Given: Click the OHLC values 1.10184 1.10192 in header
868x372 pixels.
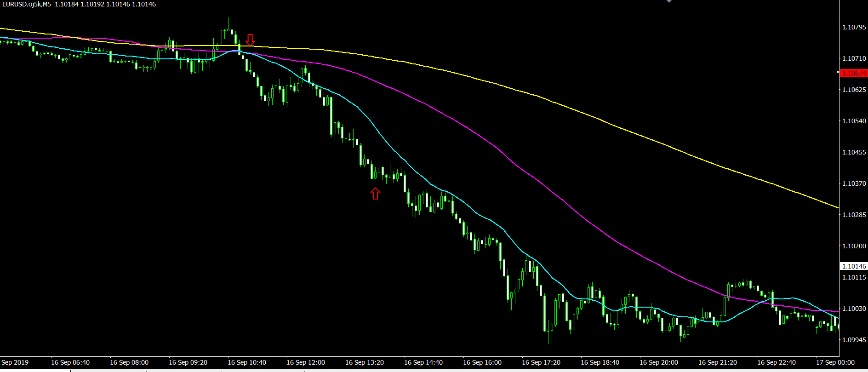Looking at the screenshot, I should (x=79, y=4).
